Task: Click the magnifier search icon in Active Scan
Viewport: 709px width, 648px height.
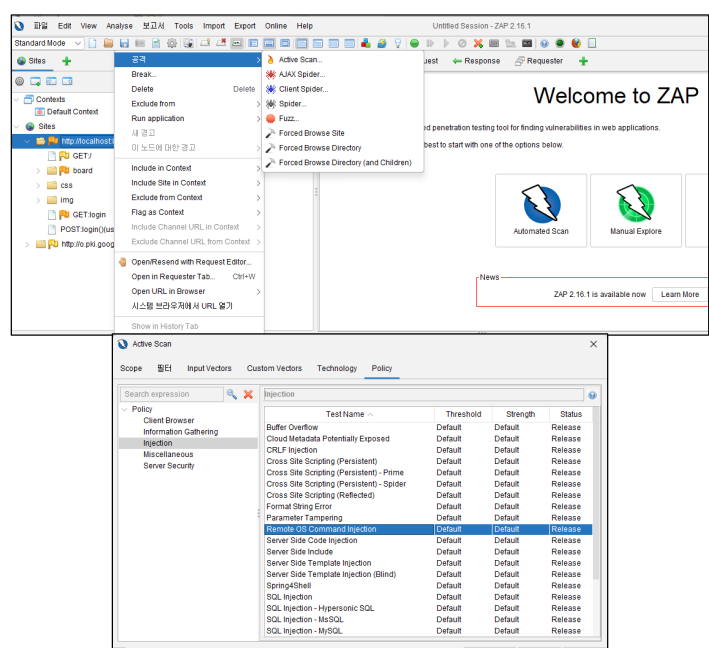Action: point(232,395)
